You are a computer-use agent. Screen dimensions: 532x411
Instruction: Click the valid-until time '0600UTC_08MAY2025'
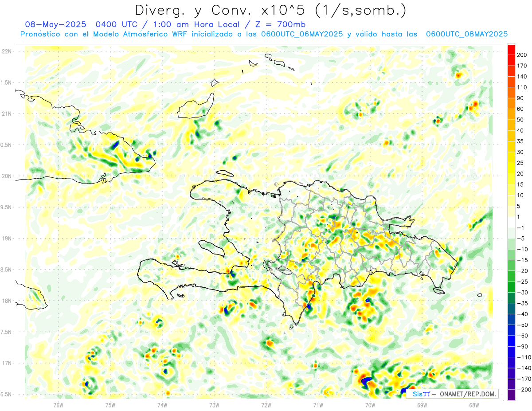tap(467, 34)
